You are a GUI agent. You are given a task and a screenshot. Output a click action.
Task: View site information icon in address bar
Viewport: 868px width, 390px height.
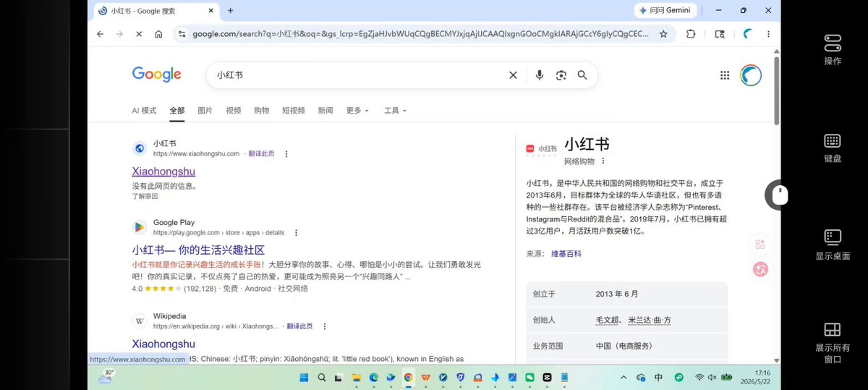(182, 34)
